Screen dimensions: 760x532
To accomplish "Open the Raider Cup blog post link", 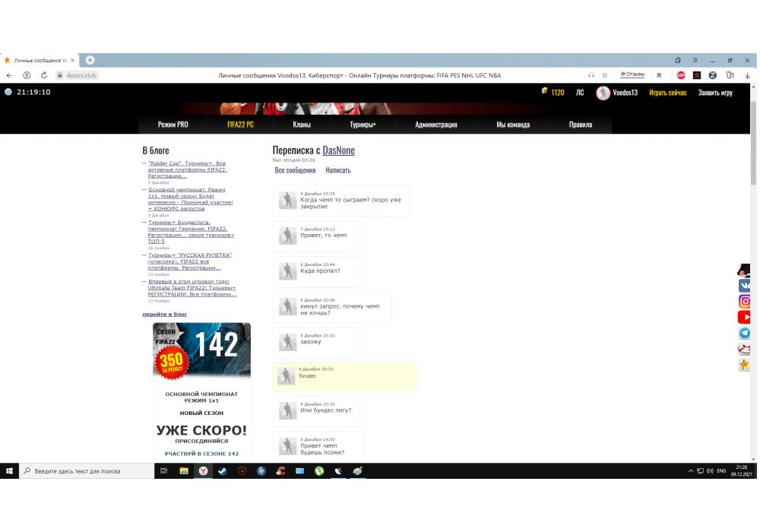I will click(x=187, y=169).
